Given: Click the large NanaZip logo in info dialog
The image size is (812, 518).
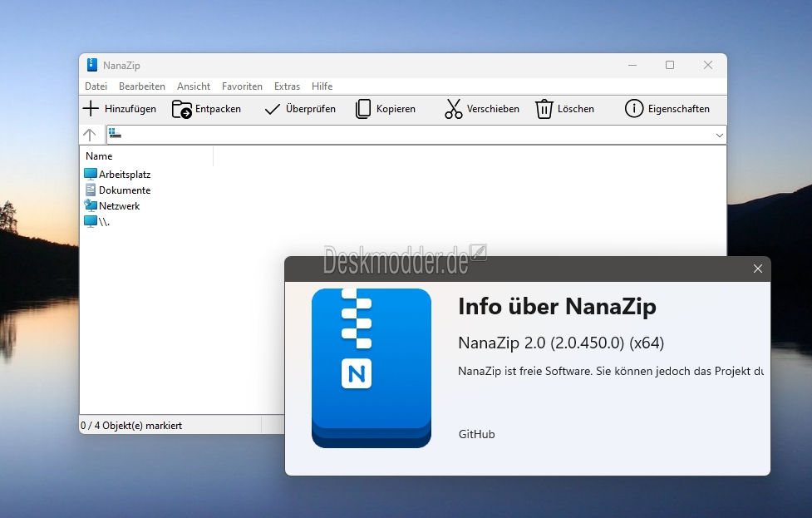Looking at the screenshot, I should pos(372,368).
